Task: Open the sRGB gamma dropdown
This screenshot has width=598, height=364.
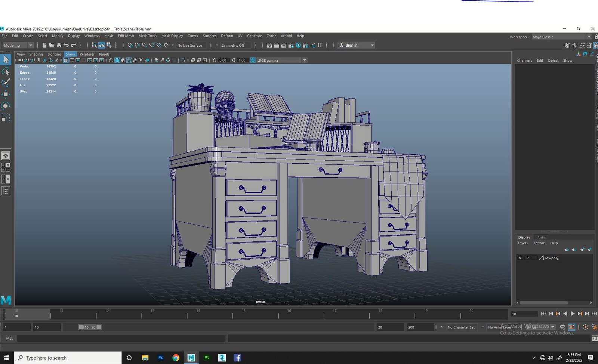Action: [x=282, y=60]
